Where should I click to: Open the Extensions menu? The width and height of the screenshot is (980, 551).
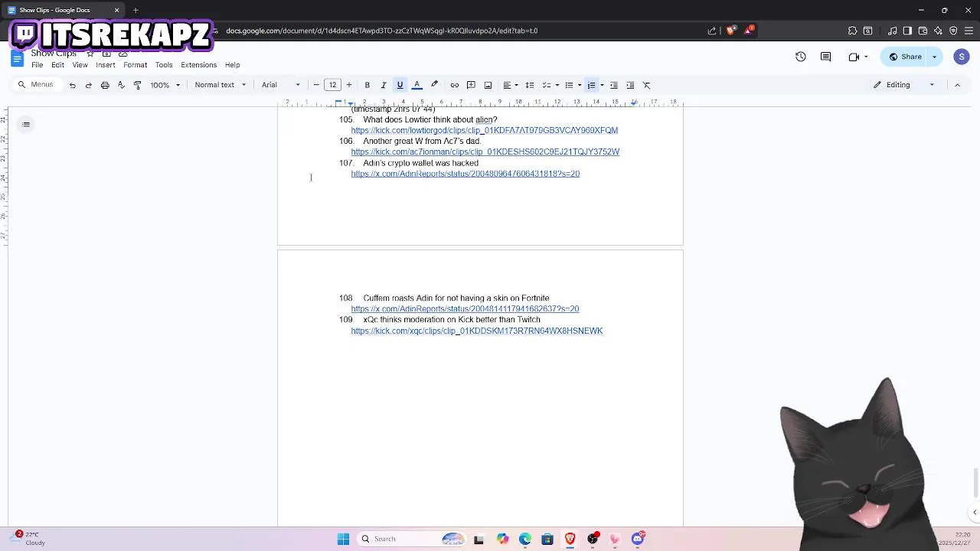[x=199, y=65]
